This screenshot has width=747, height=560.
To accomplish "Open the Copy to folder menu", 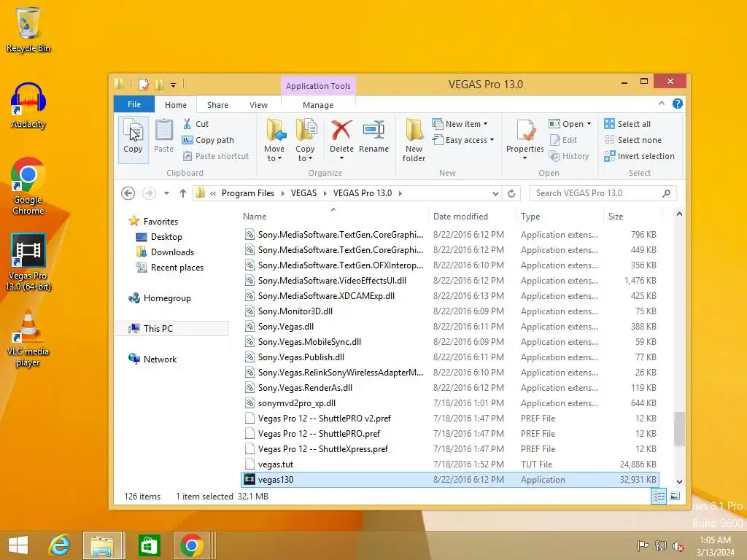I will coord(306,140).
